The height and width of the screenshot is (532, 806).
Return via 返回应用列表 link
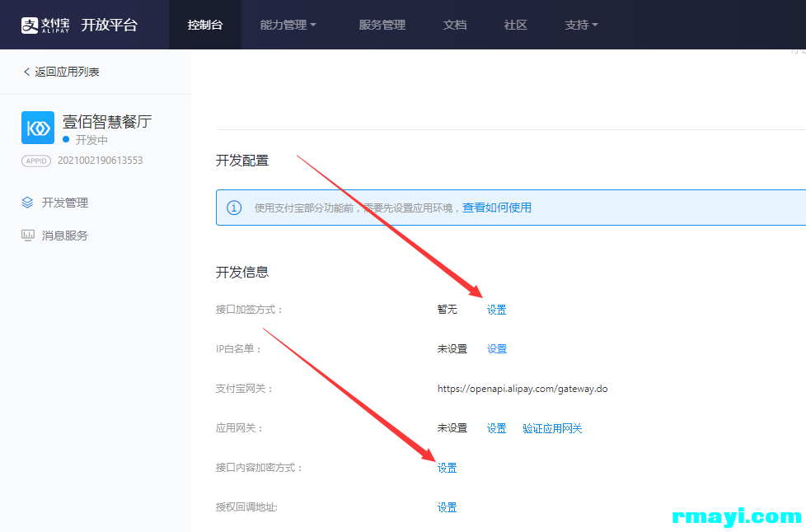(67, 72)
